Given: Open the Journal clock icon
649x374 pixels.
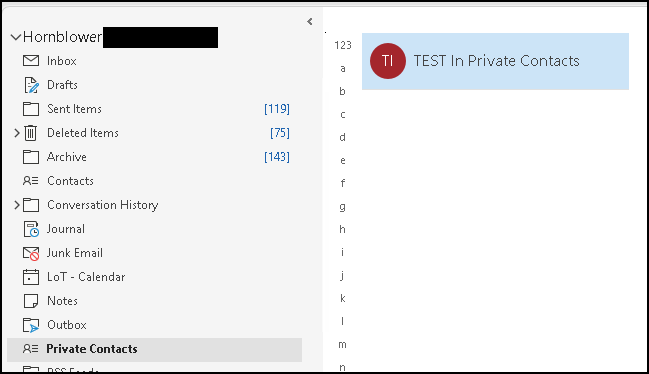Looking at the screenshot, I should pos(31,229).
